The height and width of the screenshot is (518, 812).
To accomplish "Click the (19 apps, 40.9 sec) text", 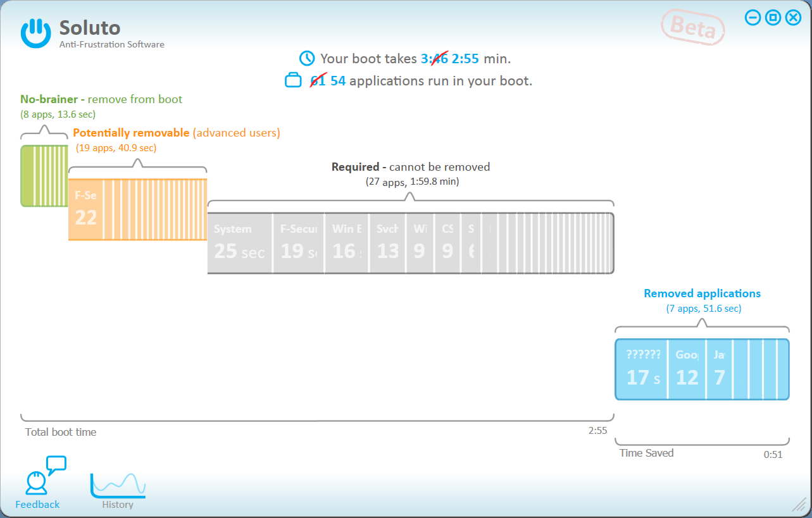I will [x=116, y=148].
